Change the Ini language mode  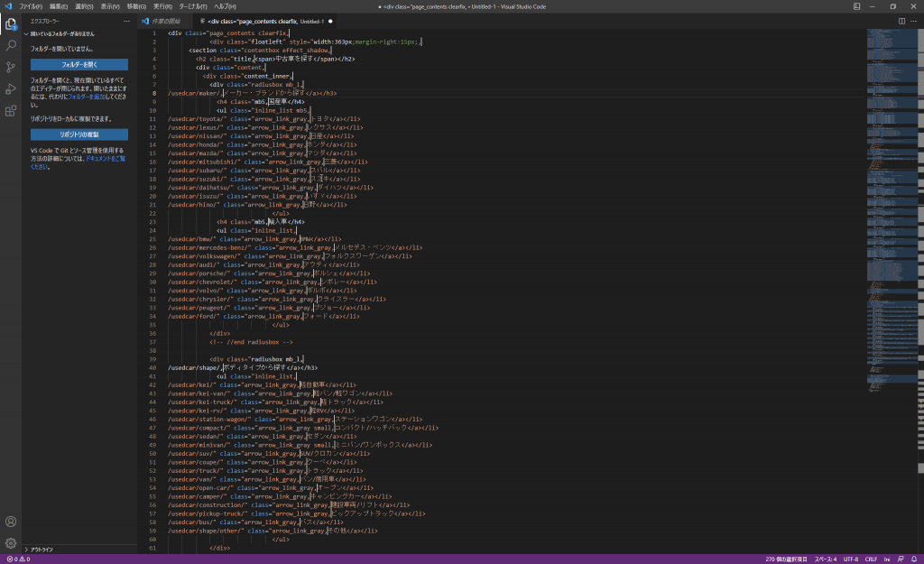tap(887, 559)
